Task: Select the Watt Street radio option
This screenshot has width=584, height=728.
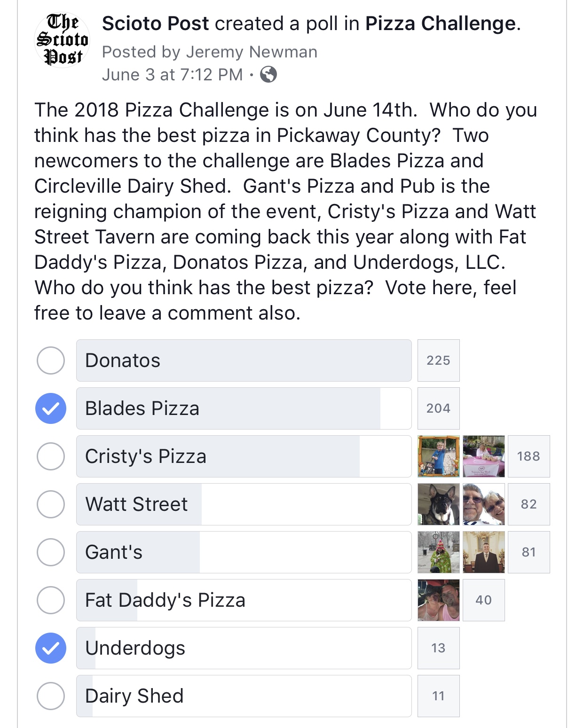Action: [51, 504]
